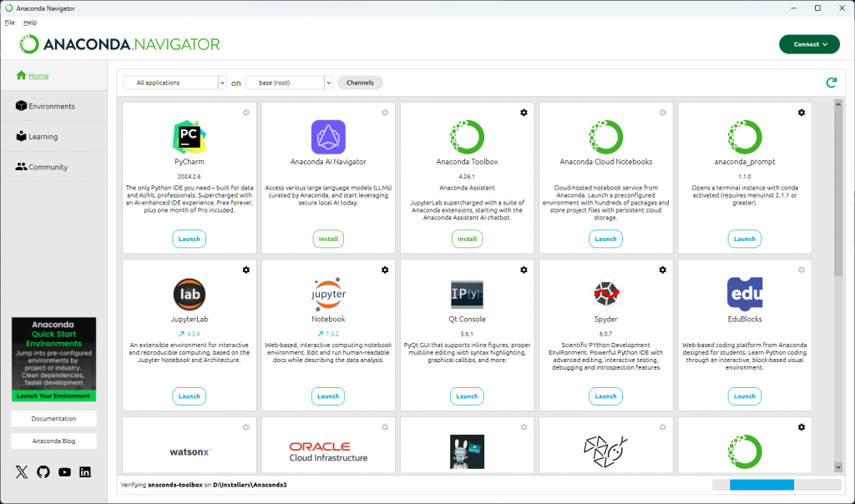Open the Anaconda Cloud Notebooks gear options
The height and width of the screenshot is (504, 855).
coord(662,113)
